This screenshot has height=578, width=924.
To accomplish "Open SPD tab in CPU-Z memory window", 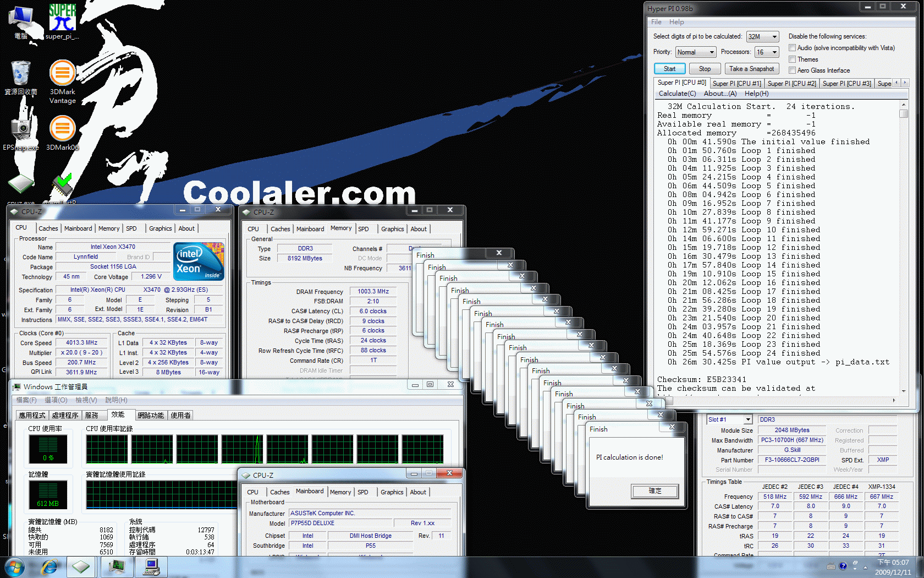I will pos(364,229).
